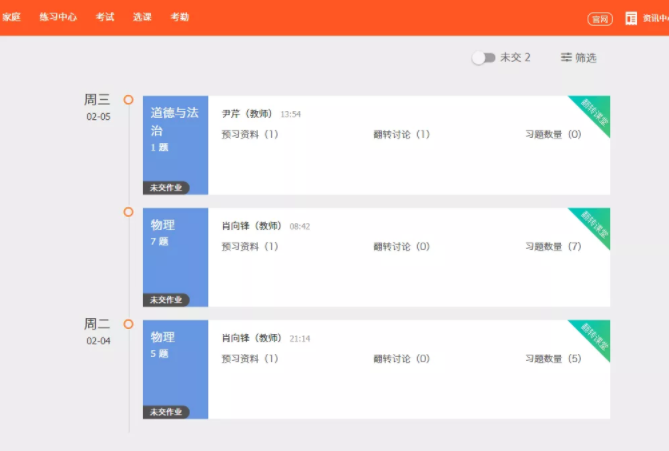Toggle the 未交 unsubmitted filter switch
This screenshot has width=669, height=451.
pyautogui.click(x=483, y=58)
